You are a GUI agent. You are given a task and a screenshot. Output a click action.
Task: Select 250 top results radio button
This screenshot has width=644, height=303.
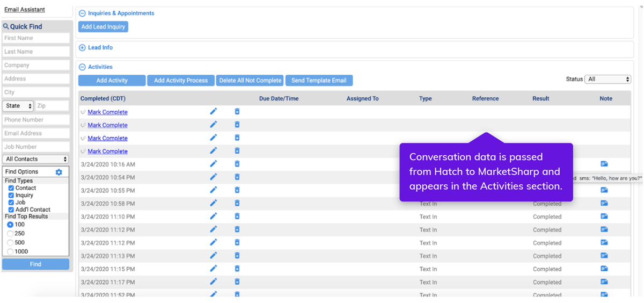[x=10, y=234]
